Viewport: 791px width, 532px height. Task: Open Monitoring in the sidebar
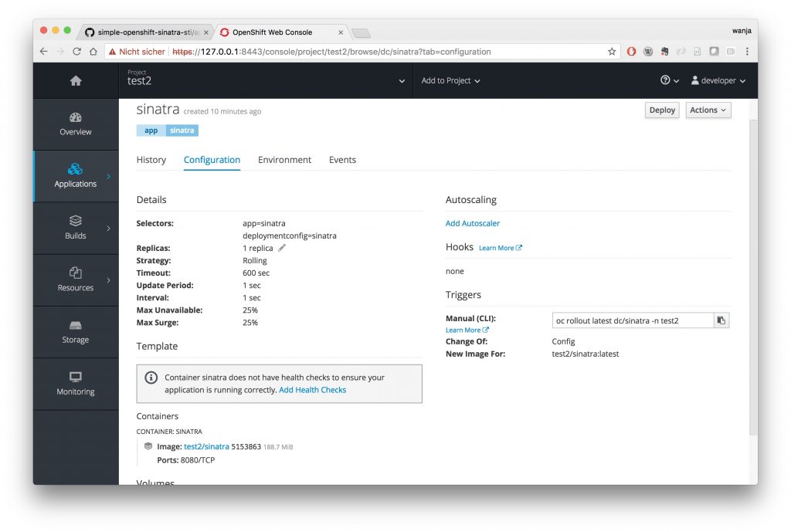click(76, 384)
